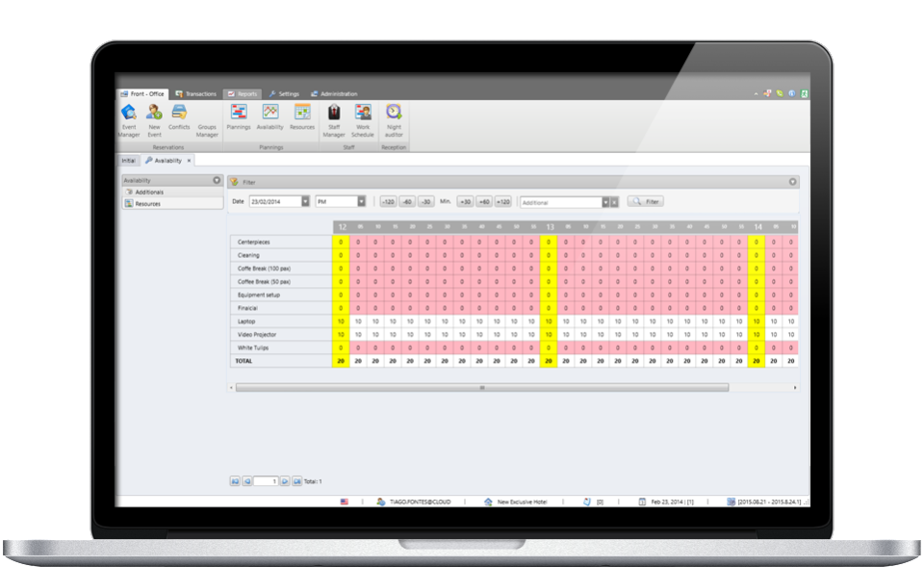Shift time forward 60 minutes

(x=484, y=201)
